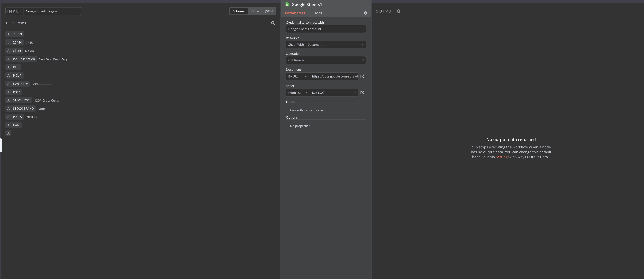Open document URL external link icon
Viewport: 644px width, 279px height.
pyautogui.click(x=362, y=76)
